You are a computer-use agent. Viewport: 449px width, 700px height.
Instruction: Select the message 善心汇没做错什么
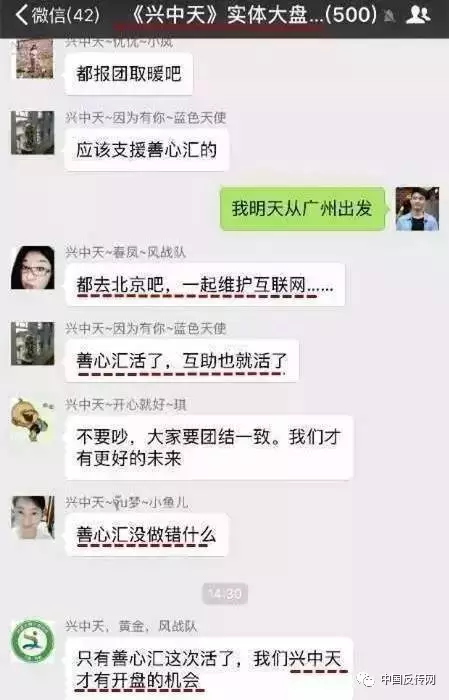146,534
